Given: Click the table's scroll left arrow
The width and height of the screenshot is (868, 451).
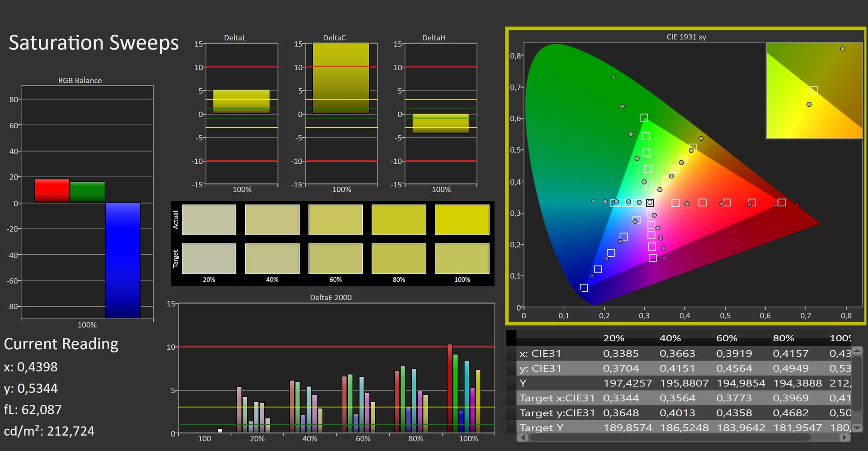Looking at the screenshot, I should (x=523, y=437).
